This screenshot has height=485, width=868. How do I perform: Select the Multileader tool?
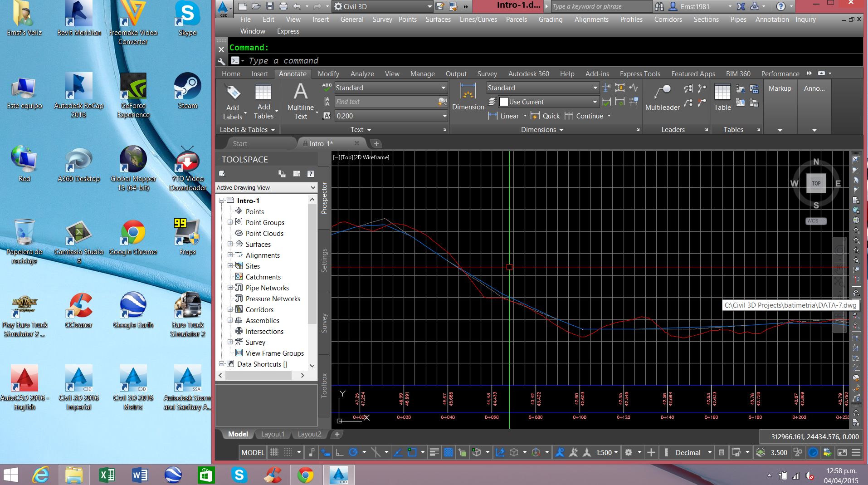click(662, 97)
